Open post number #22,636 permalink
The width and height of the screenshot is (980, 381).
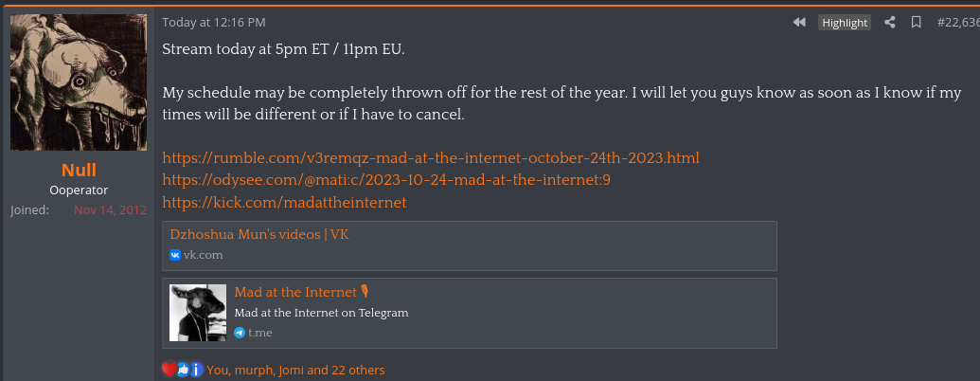[x=957, y=23]
